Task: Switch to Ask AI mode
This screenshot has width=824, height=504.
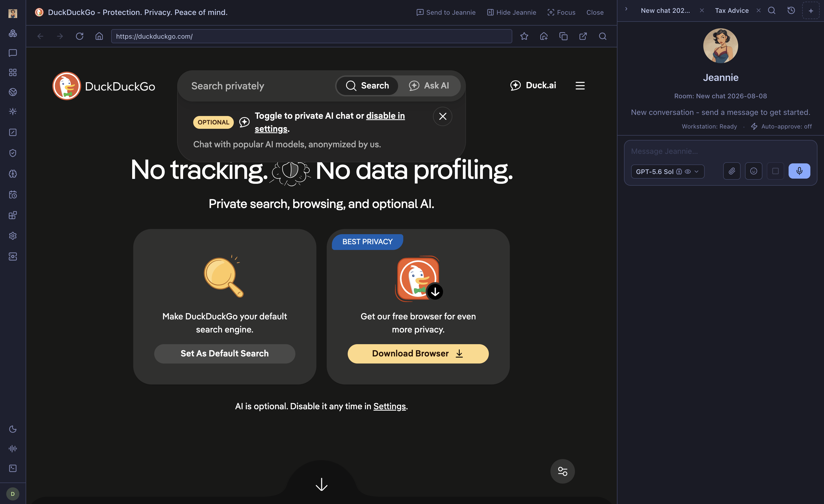Action: coord(429,85)
